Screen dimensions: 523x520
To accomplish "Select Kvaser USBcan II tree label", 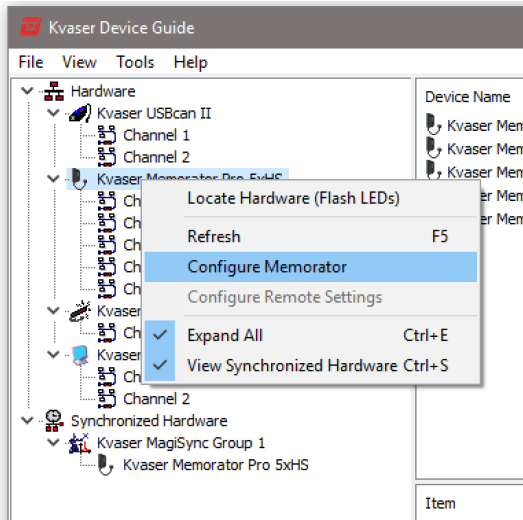I will coord(154,113).
